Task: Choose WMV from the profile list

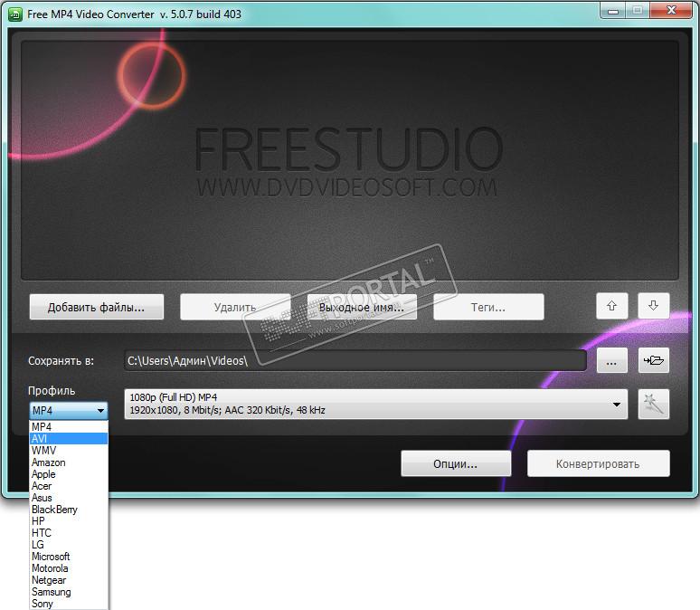Action: pos(69,451)
